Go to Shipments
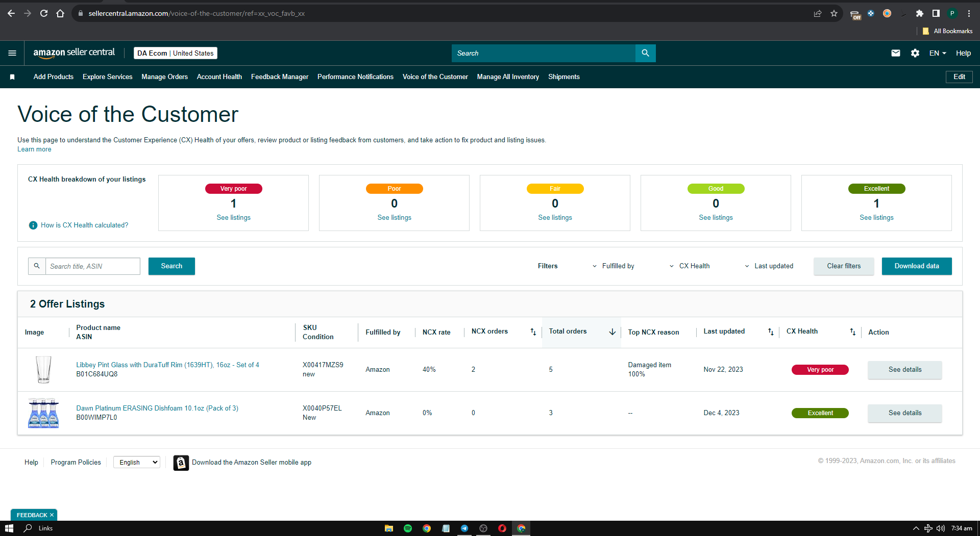This screenshot has height=536, width=980. [564, 77]
